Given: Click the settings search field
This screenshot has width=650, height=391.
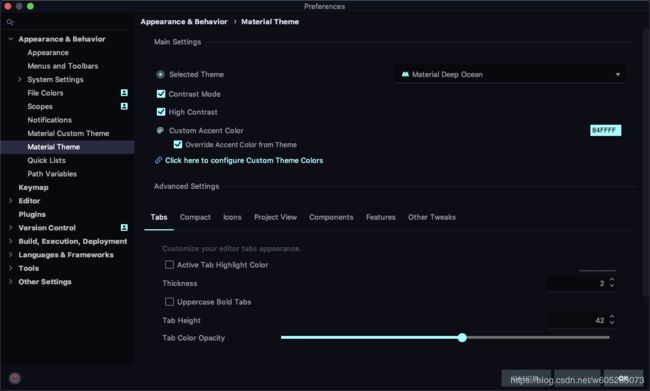Looking at the screenshot, I should [68, 22].
